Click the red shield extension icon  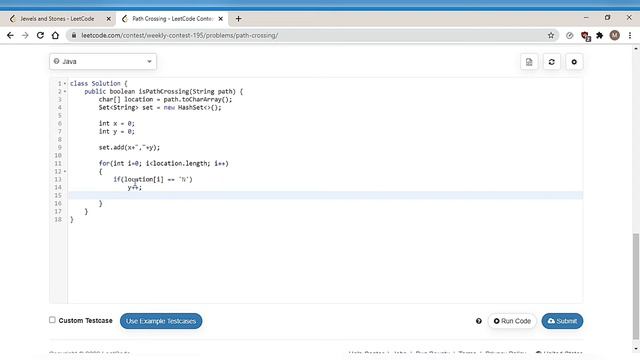coord(585,36)
